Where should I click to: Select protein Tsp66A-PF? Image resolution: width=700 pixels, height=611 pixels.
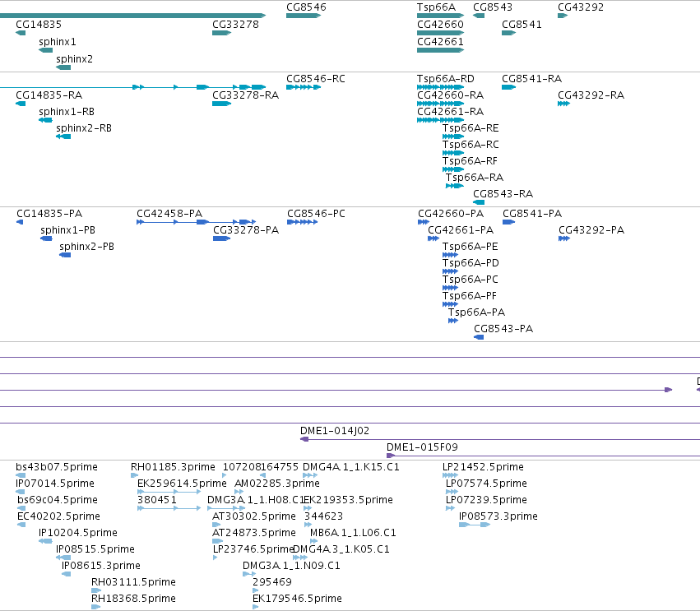450,304
